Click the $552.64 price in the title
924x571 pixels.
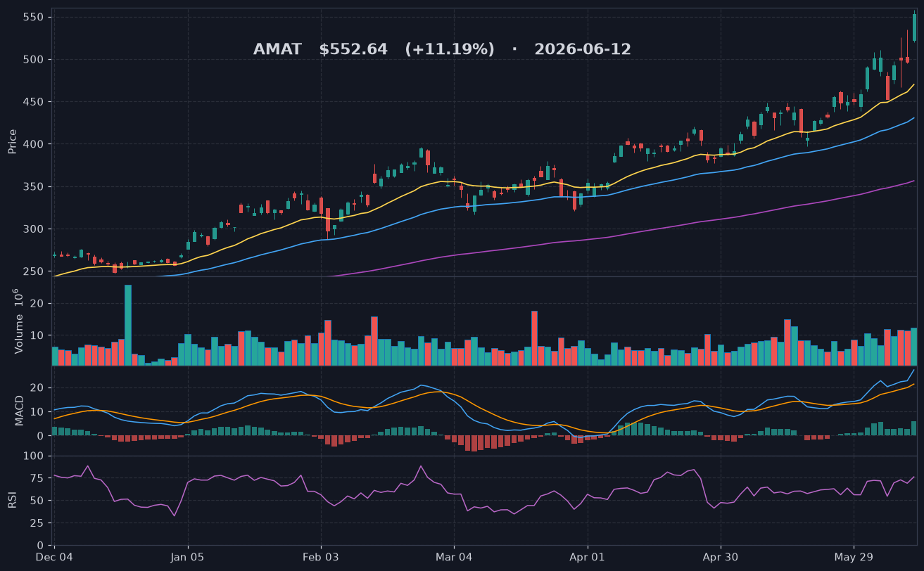point(353,50)
